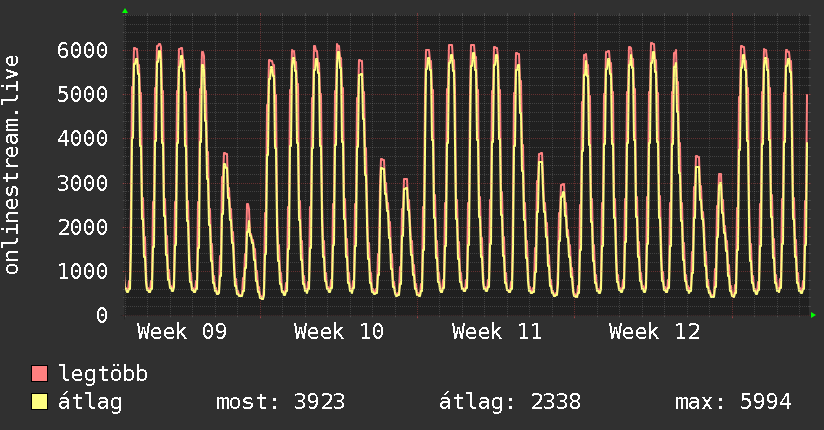Select the "átlag" legend label text

point(90,403)
